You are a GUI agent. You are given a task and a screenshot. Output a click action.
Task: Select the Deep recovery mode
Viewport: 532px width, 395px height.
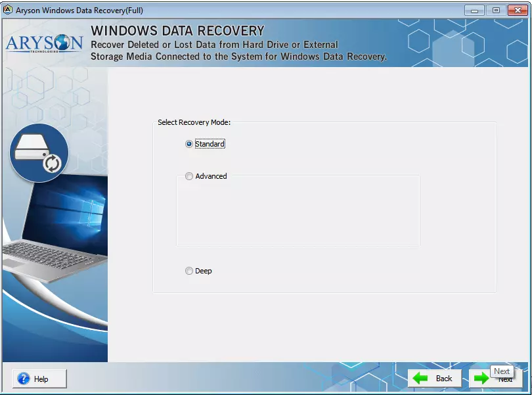[x=188, y=271]
